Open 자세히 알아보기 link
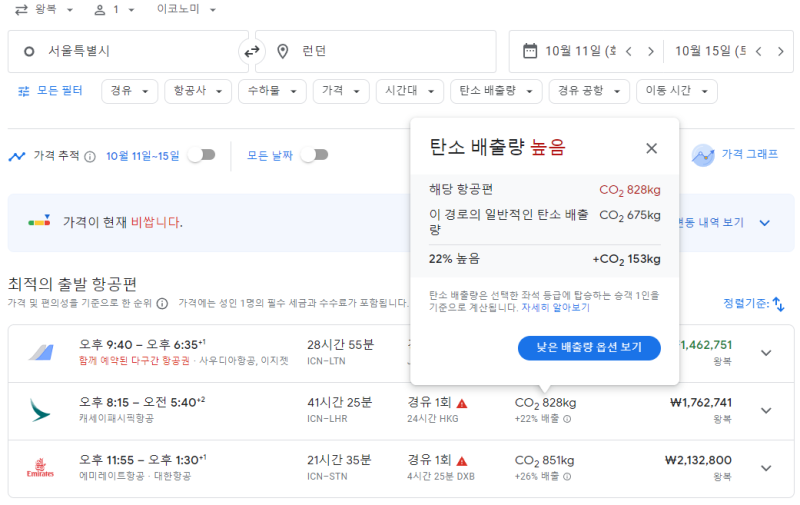The height and width of the screenshot is (505, 800). click(555, 308)
